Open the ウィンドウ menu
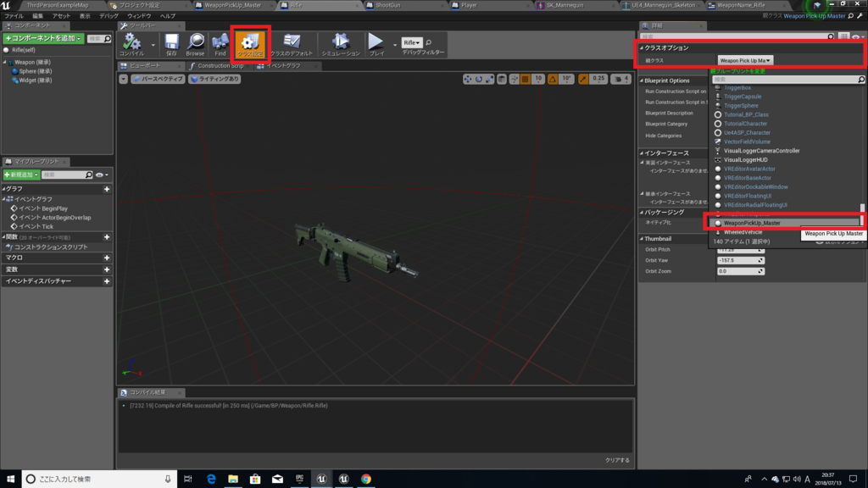Screen dimensions: 868x488 (x=140, y=16)
